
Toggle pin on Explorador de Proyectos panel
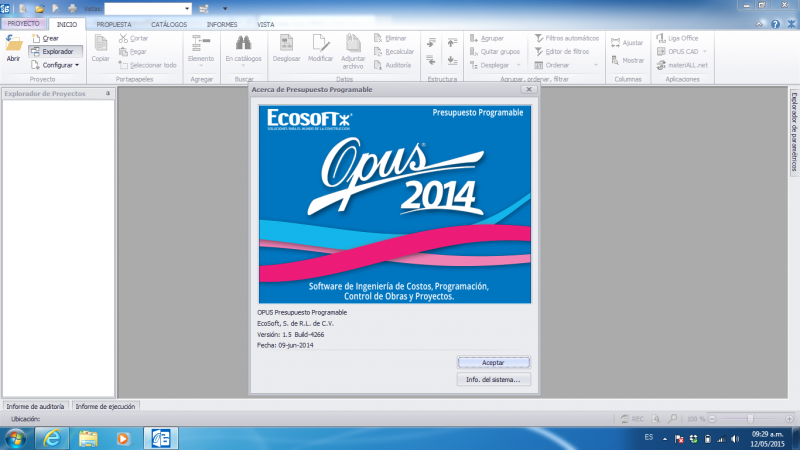tap(109, 93)
